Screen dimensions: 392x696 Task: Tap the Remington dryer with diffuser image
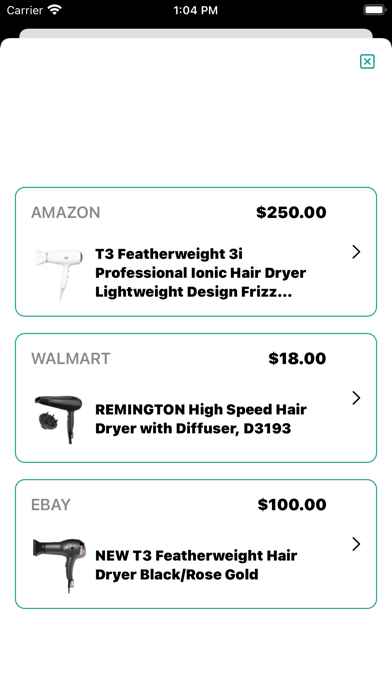(59, 419)
